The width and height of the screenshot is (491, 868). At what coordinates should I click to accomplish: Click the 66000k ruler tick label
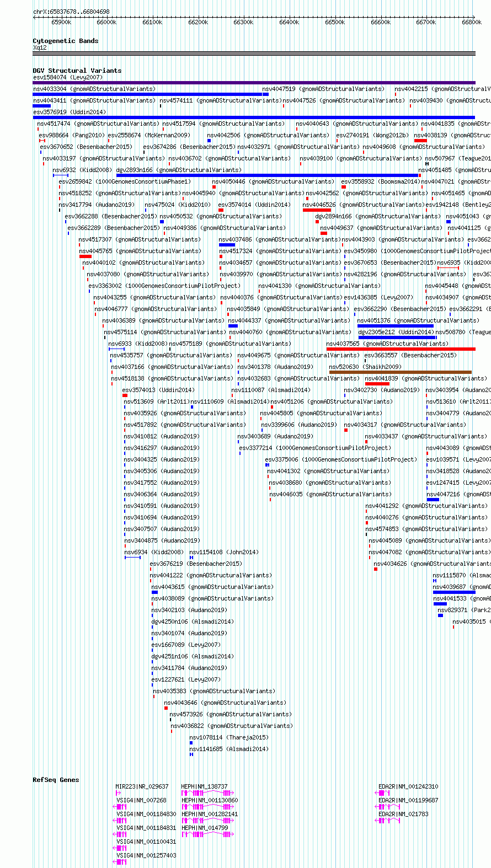click(106, 22)
